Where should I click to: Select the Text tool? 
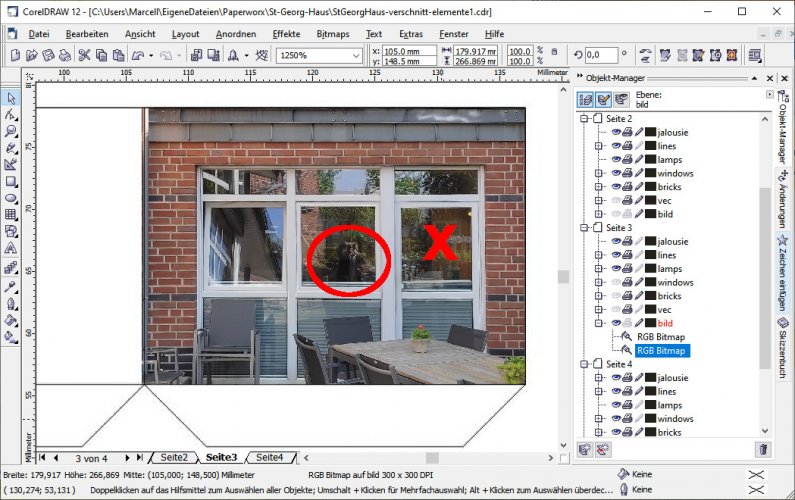tap(11, 248)
